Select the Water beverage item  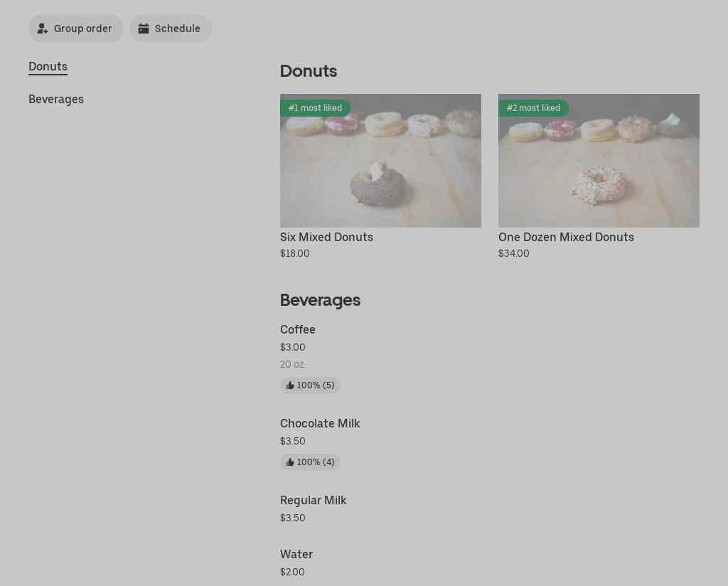click(x=296, y=555)
